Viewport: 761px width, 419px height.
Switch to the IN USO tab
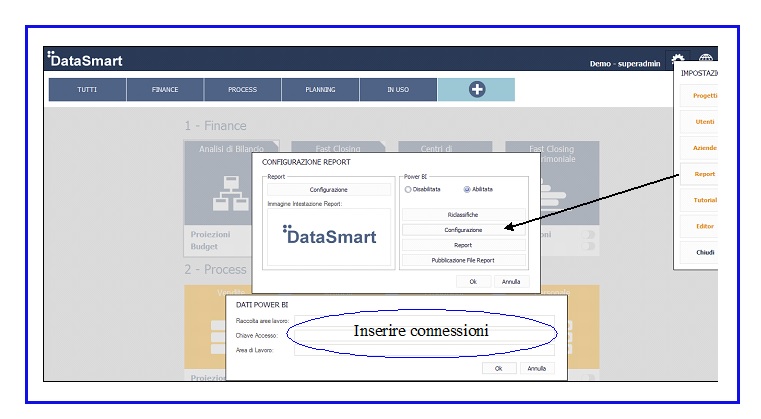398,89
